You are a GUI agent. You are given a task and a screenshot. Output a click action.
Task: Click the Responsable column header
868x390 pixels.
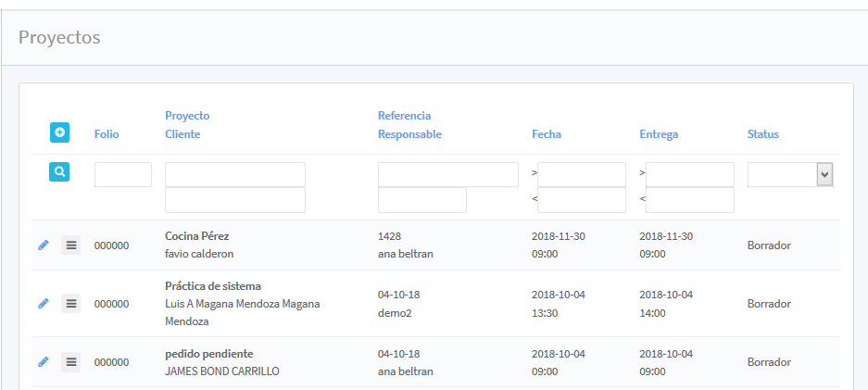click(409, 134)
